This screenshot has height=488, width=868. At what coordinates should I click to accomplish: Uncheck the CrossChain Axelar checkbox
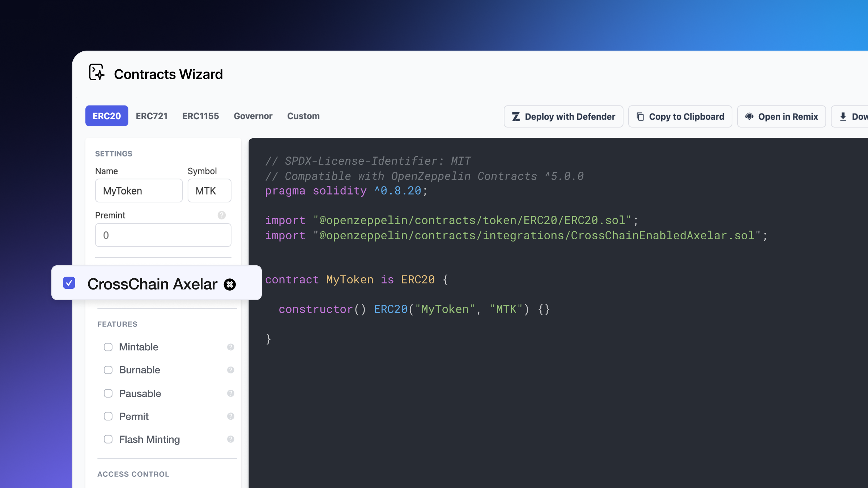(69, 283)
